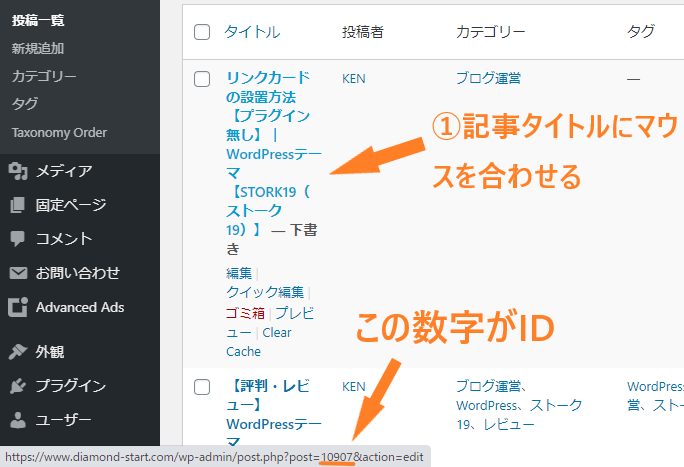Click the プラグイン plug icon
This screenshot has height=467, width=684.
(18, 385)
